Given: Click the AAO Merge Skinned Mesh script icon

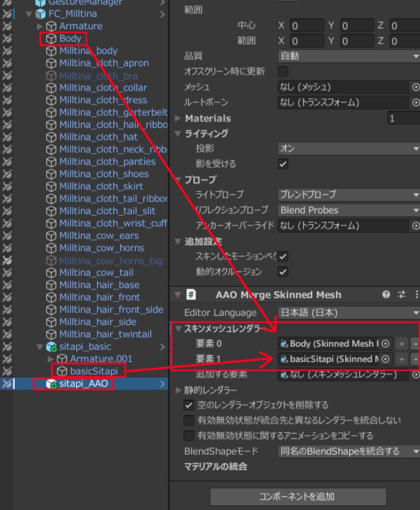Looking at the screenshot, I should coord(191,295).
